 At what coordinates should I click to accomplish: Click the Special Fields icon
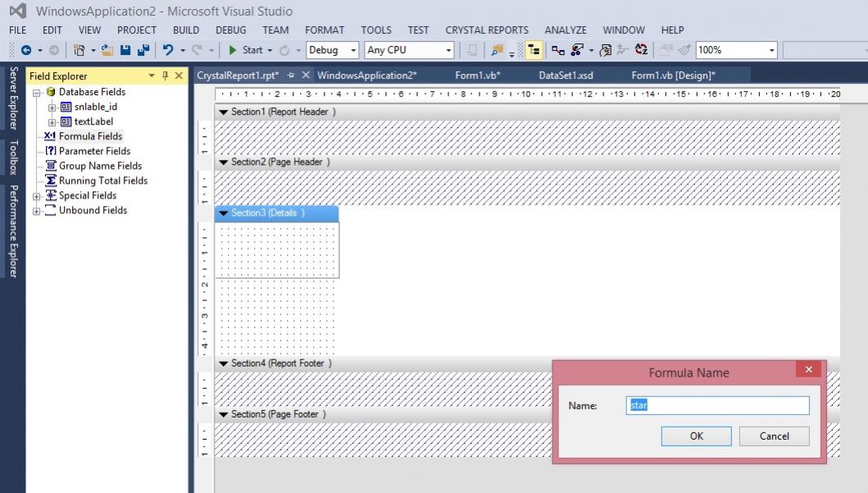50,195
